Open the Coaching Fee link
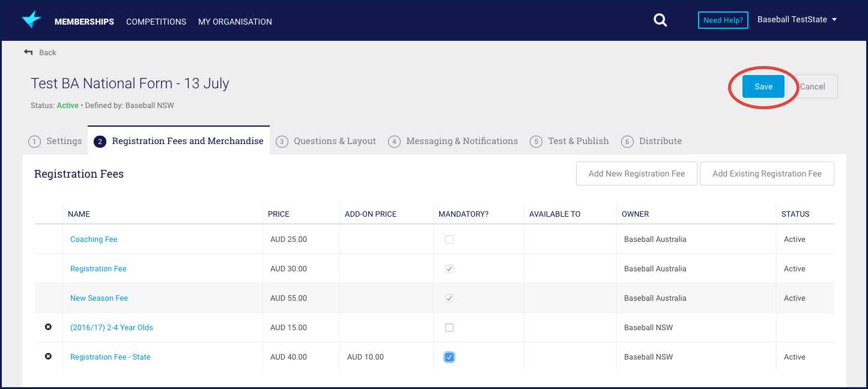This screenshot has height=389, width=868. click(94, 239)
